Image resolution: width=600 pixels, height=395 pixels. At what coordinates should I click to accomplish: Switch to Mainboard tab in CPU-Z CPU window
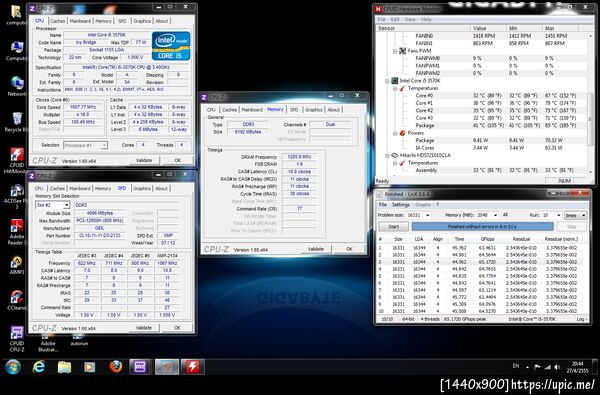pos(80,21)
